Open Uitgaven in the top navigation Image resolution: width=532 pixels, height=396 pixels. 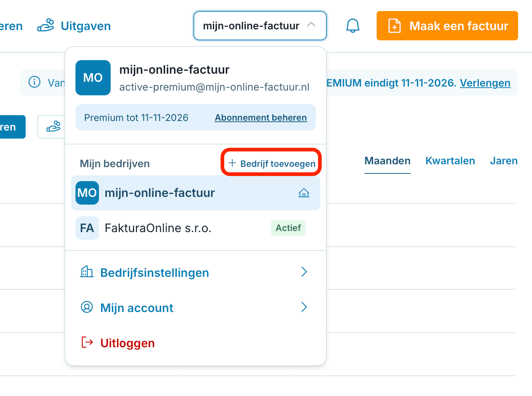point(74,26)
